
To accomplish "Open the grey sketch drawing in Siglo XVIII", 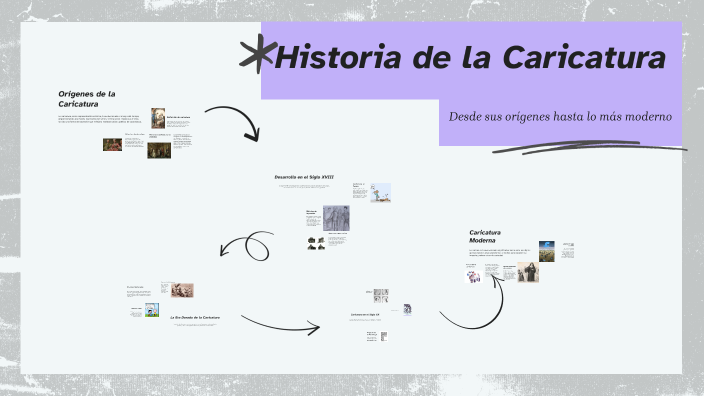I will (336, 218).
